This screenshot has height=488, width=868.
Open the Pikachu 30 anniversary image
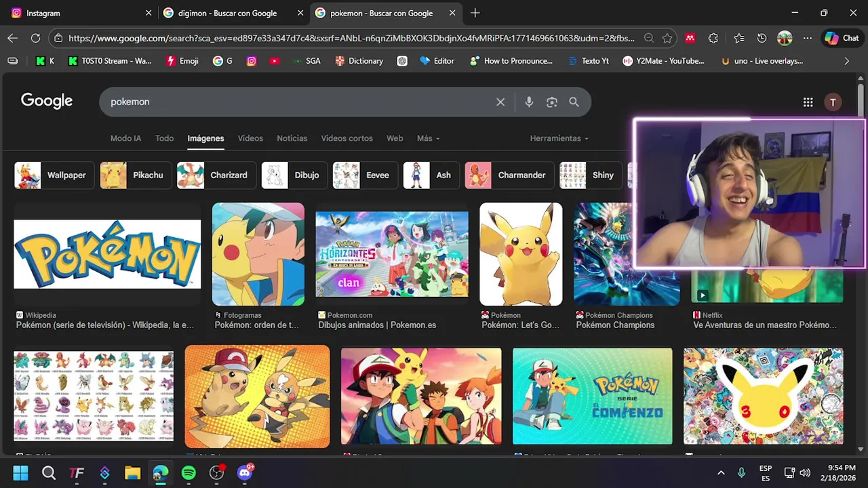764,396
